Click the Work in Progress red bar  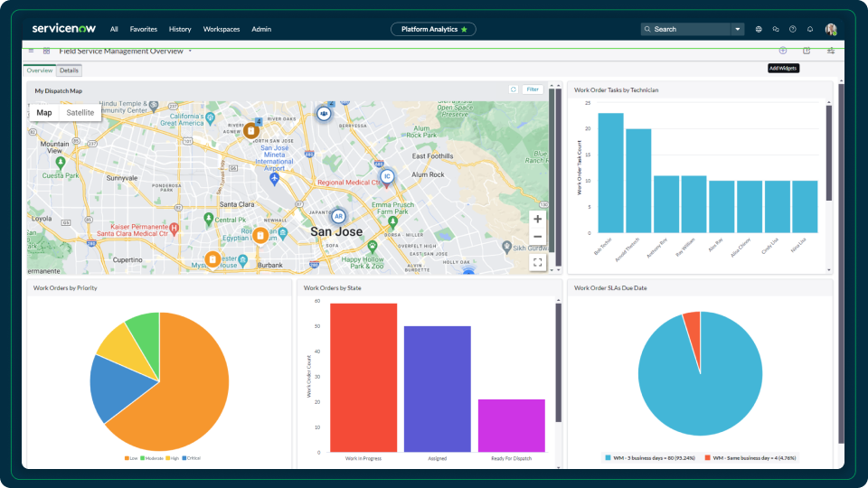pos(363,378)
